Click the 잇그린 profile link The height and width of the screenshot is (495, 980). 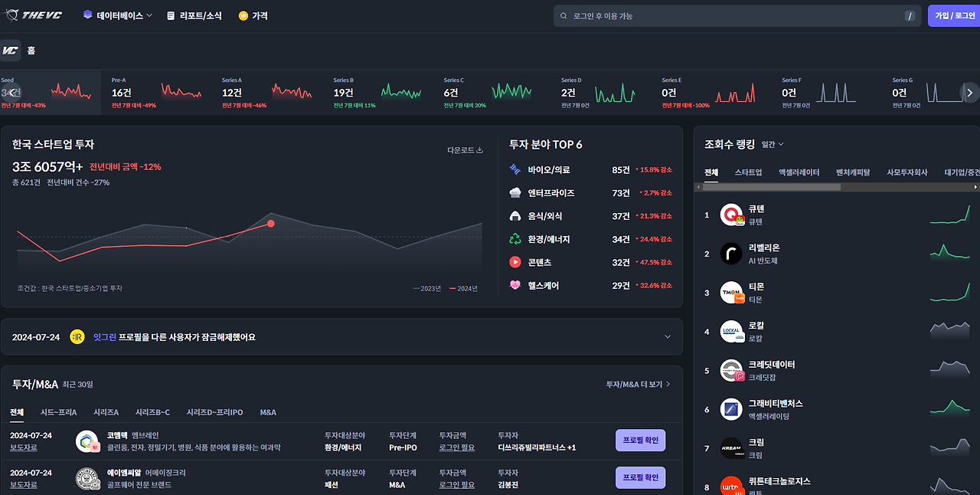(x=104, y=337)
